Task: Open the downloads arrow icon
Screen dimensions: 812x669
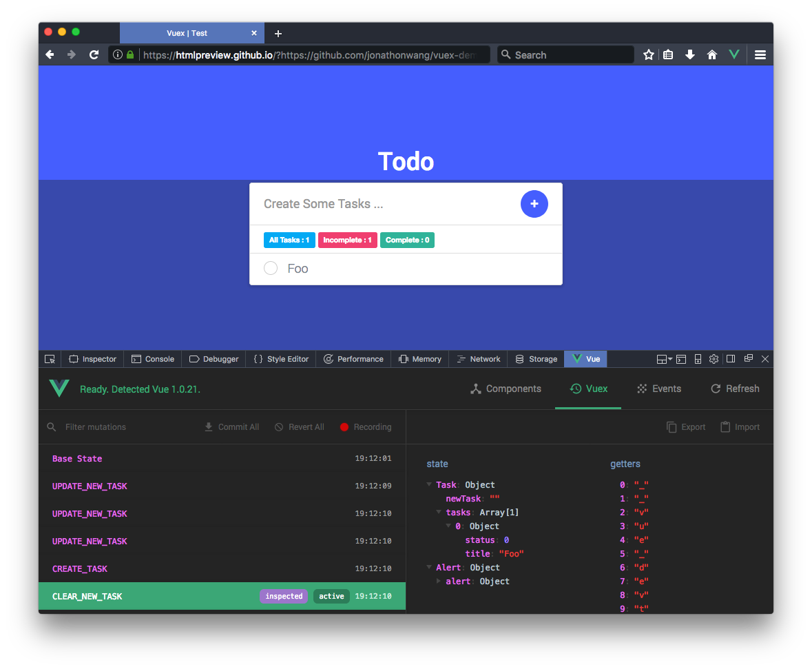Action: pyautogui.click(x=690, y=54)
